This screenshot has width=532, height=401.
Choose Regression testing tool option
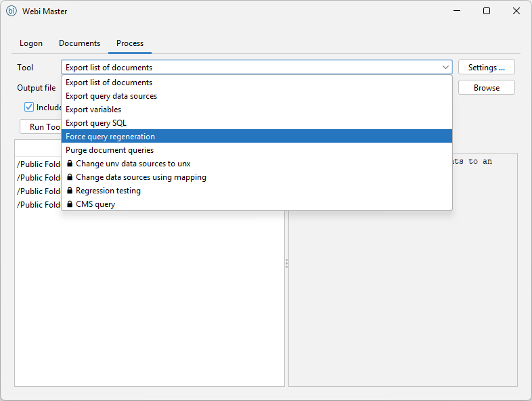(x=257, y=191)
